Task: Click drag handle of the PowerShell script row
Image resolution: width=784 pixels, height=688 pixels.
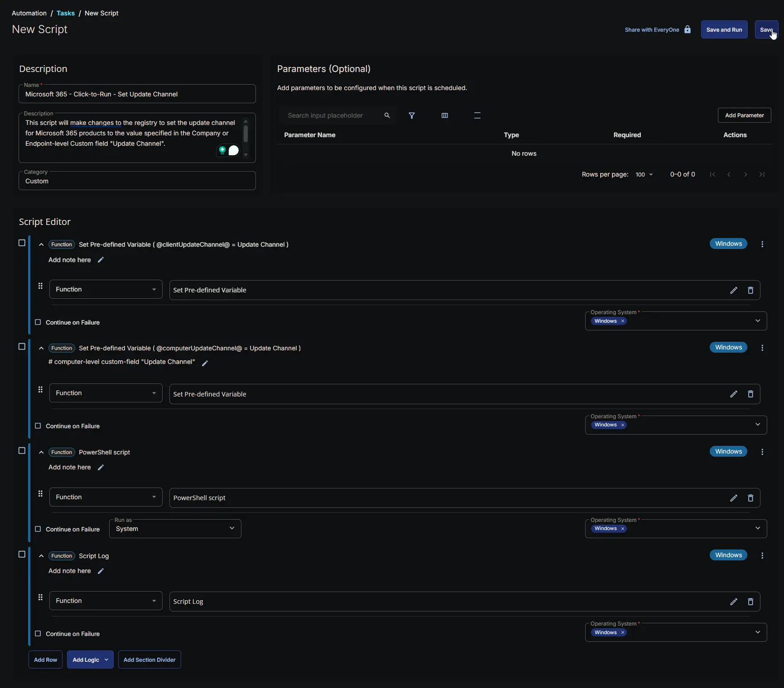Action: [x=40, y=493]
